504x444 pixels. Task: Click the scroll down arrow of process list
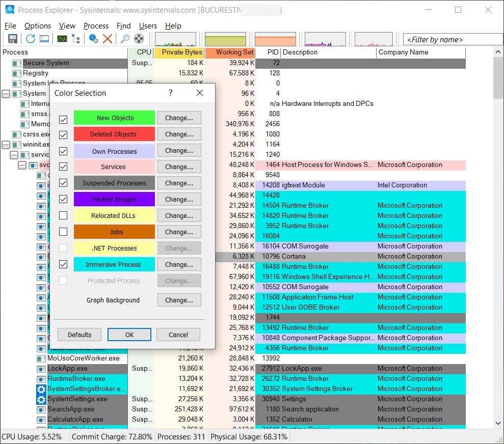[498, 423]
